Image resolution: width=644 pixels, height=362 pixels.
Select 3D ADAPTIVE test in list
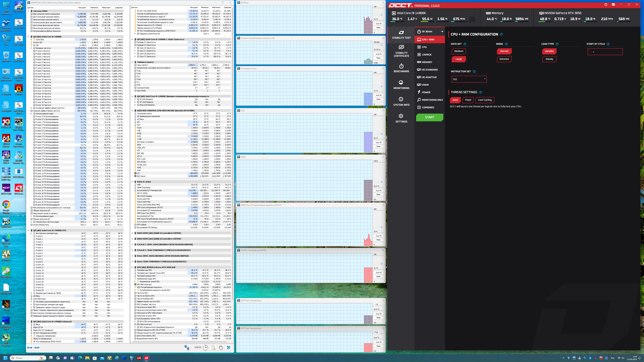coord(429,77)
